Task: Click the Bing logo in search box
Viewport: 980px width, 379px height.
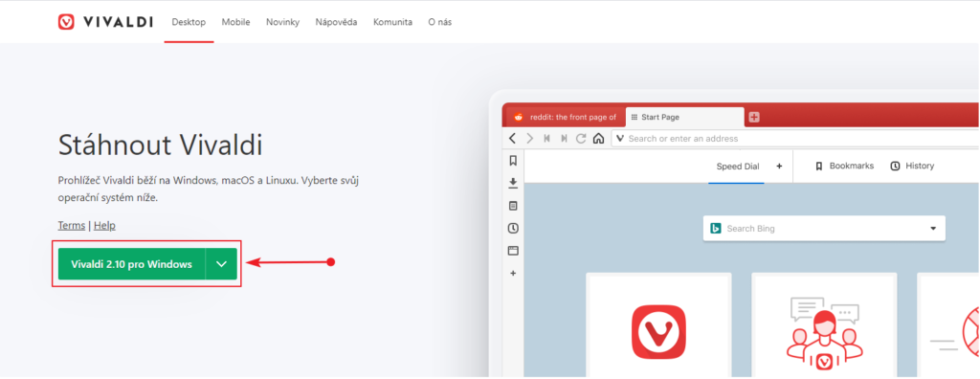Action: pos(716,229)
